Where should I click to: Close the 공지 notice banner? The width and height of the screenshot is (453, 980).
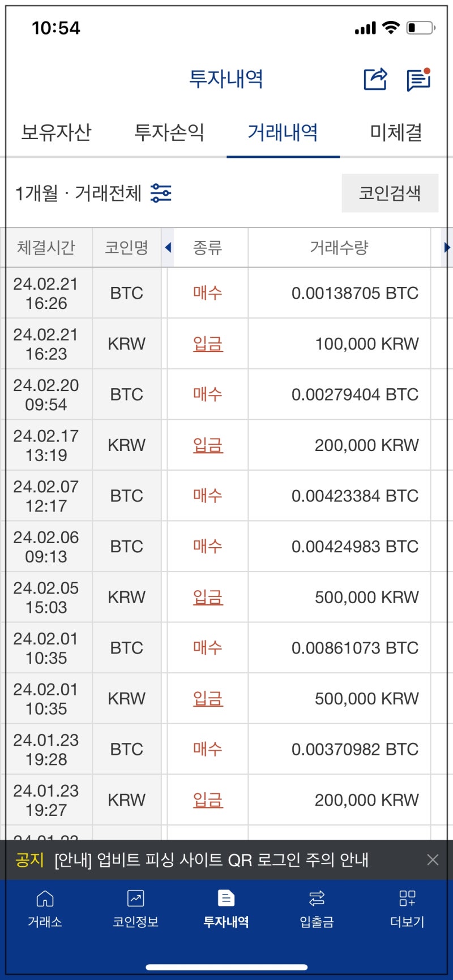coord(433,860)
